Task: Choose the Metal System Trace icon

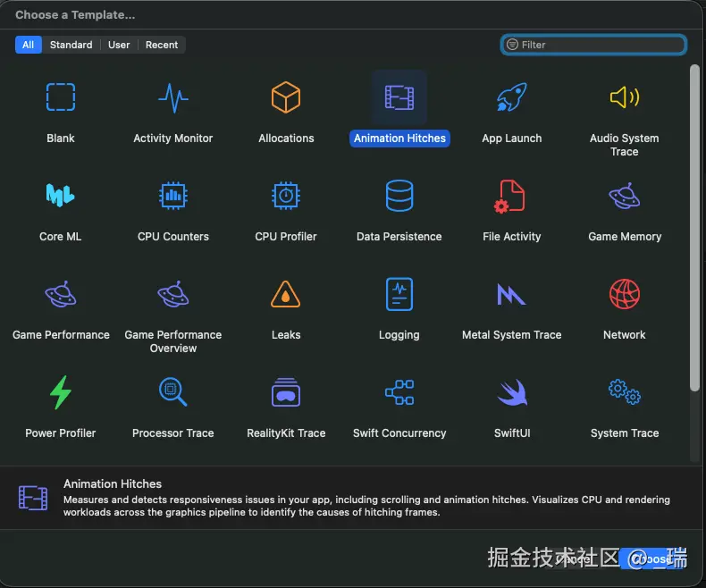Action: click(511, 294)
